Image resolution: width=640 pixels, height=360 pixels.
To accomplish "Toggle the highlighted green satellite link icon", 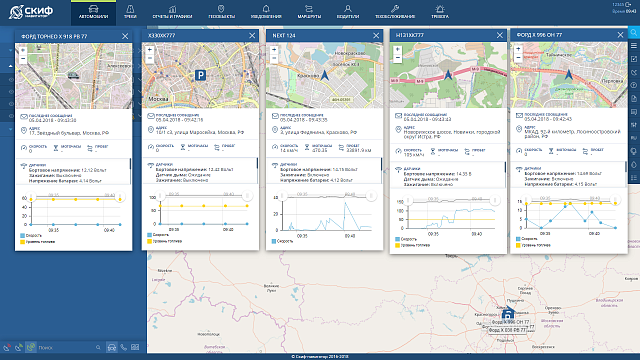I will click(31, 347).
